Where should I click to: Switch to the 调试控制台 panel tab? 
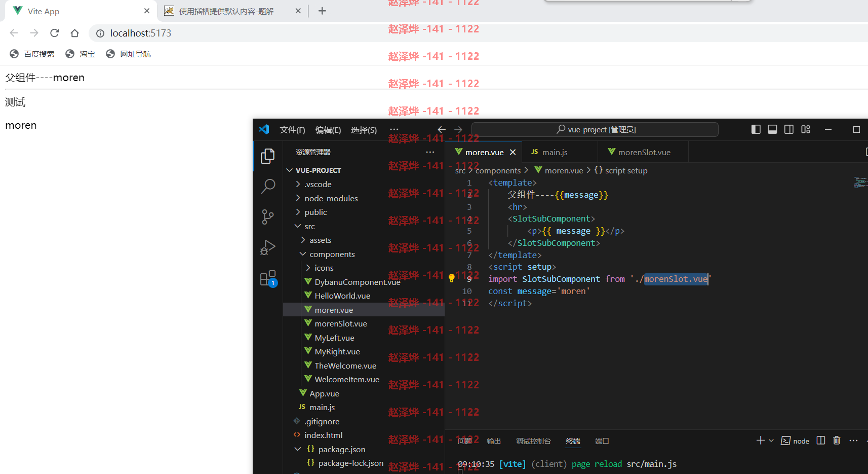[x=533, y=441]
